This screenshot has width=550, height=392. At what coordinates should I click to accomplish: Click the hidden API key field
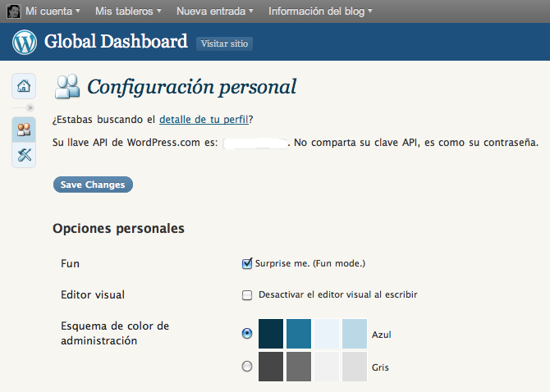tap(255, 144)
